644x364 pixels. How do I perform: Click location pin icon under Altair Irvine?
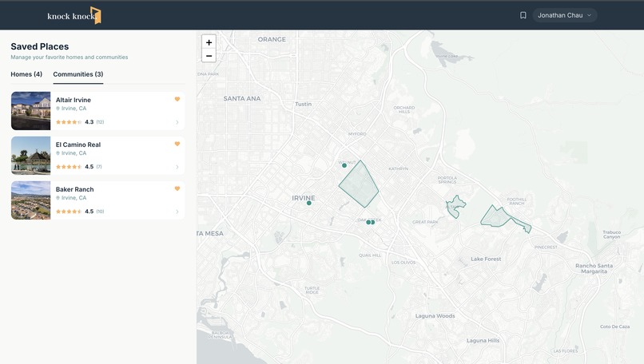coord(58,109)
